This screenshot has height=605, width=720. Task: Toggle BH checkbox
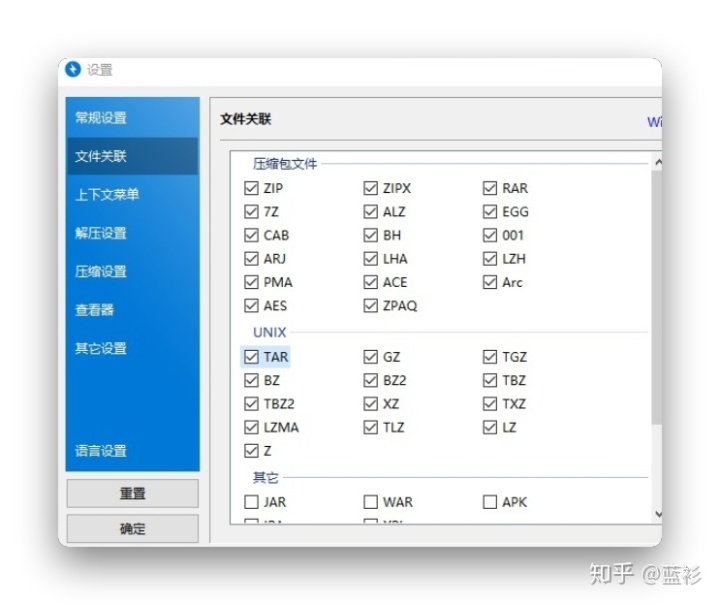pos(371,235)
